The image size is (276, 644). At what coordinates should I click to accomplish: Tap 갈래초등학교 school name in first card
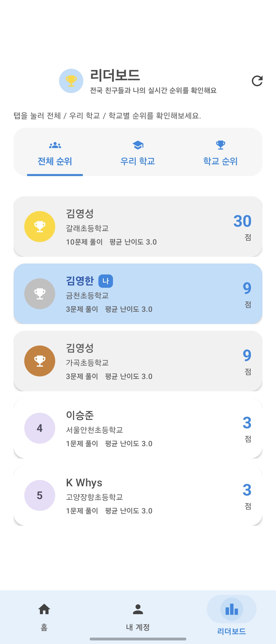point(87,228)
